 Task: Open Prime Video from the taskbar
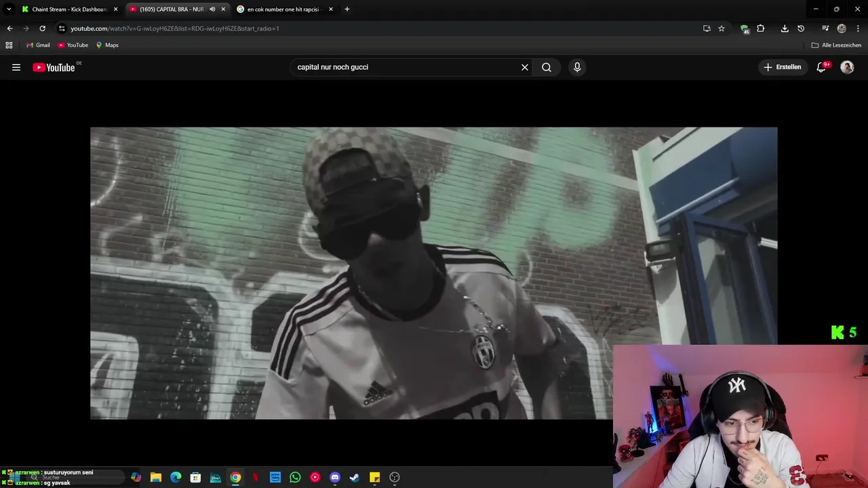[275, 477]
